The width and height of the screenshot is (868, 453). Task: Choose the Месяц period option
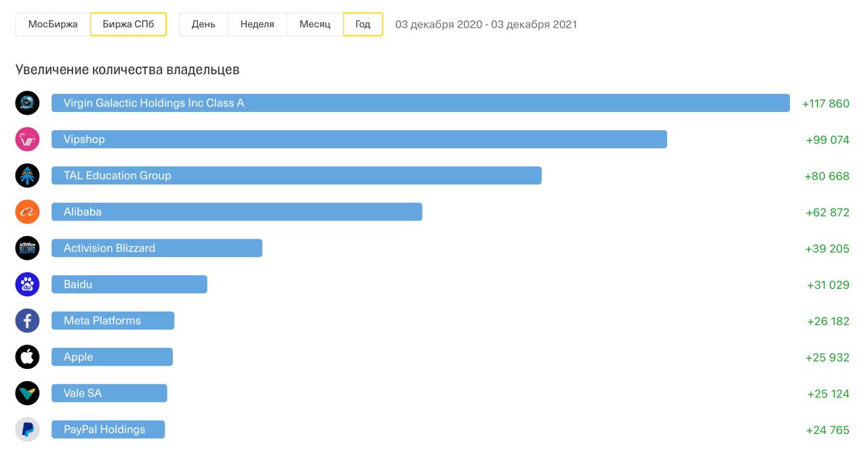point(315,24)
